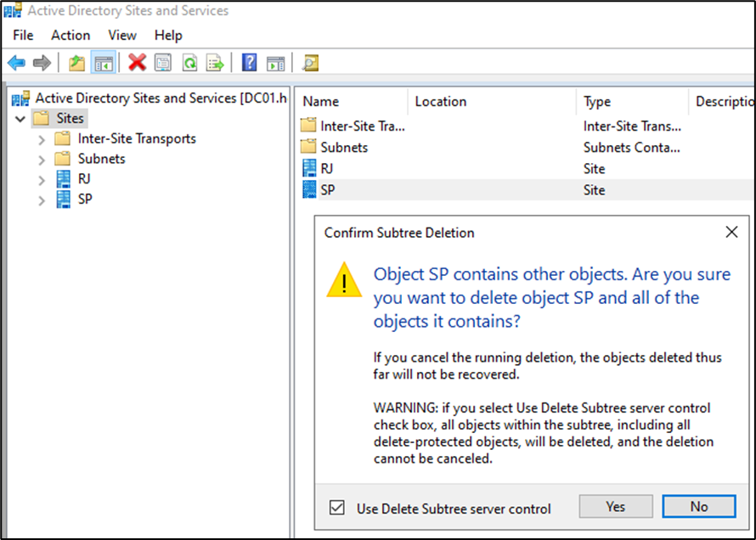Open Help via blue question mark icon
The image size is (756, 540).
(x=249, y=63)
